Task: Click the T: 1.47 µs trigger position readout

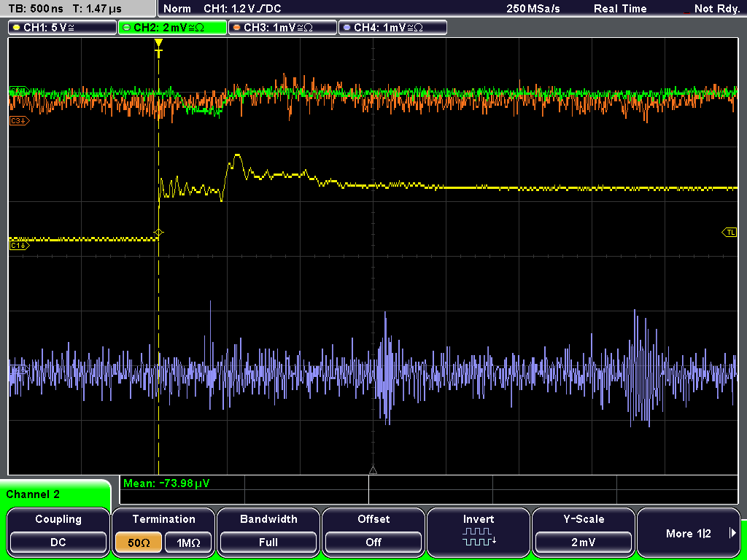Action: point(97,9)
